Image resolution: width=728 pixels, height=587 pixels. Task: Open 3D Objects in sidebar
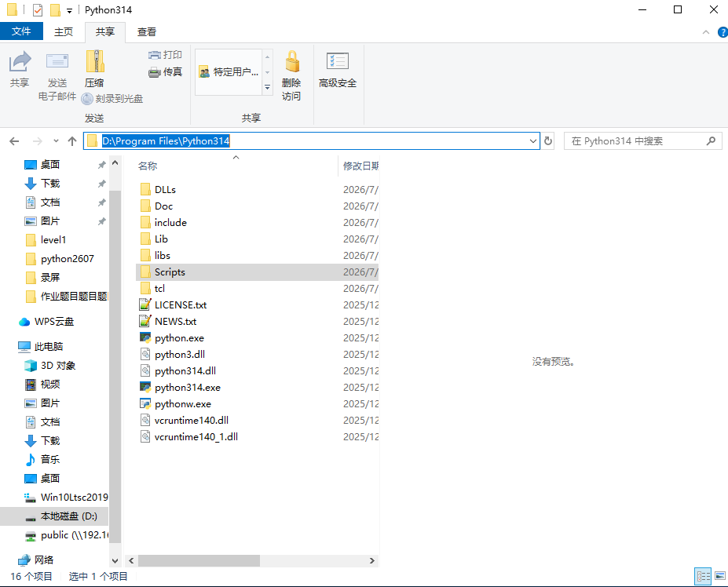click(57, 365)
